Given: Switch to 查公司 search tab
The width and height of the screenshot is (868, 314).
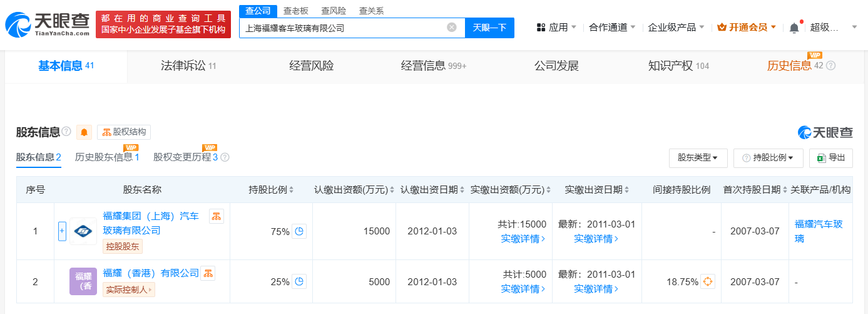Looking at the screenshot, I should [x=258, y=11].
